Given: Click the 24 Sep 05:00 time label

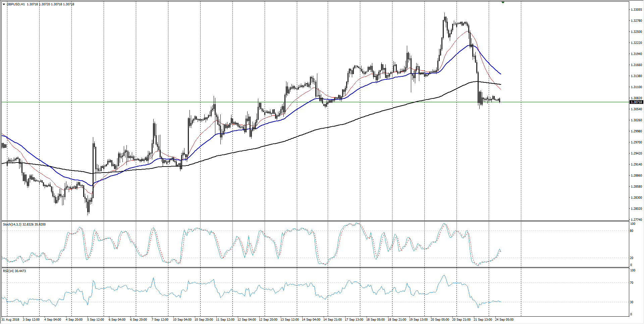Looking at the screenshot, I should click(504, 319).
